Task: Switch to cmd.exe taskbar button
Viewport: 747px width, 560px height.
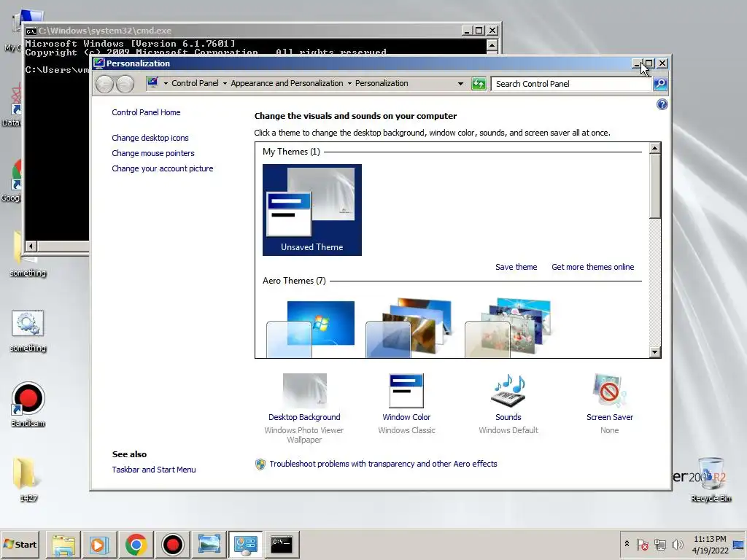Action: click(282, 544)
